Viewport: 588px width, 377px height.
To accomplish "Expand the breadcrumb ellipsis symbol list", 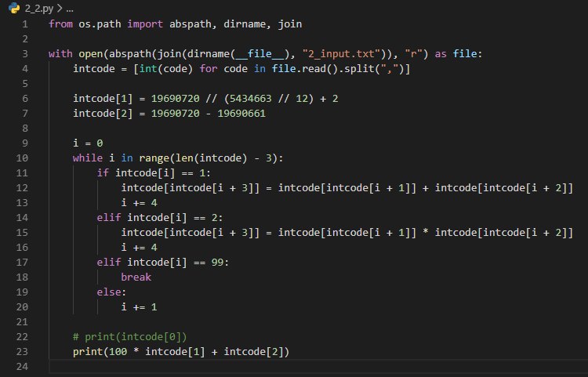I will [70, 9].
